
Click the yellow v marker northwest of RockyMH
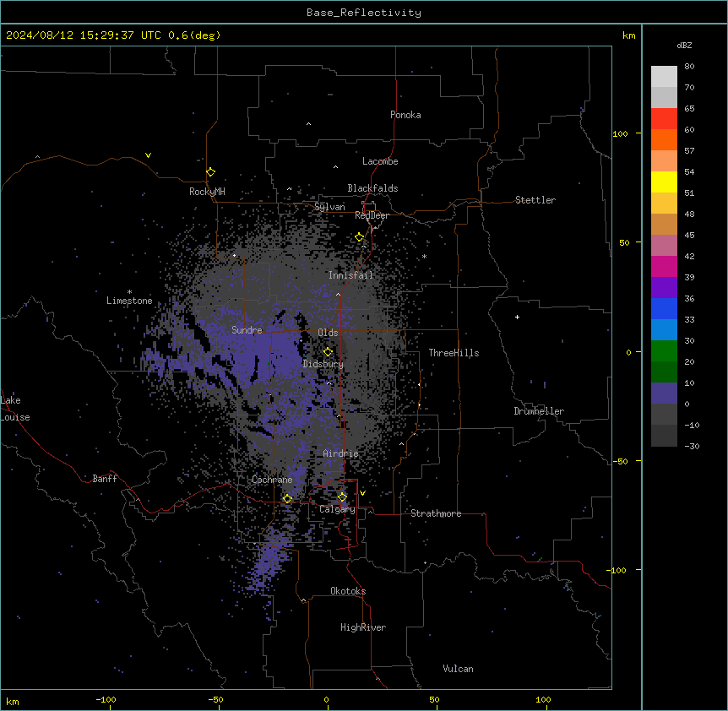(148, 155)
